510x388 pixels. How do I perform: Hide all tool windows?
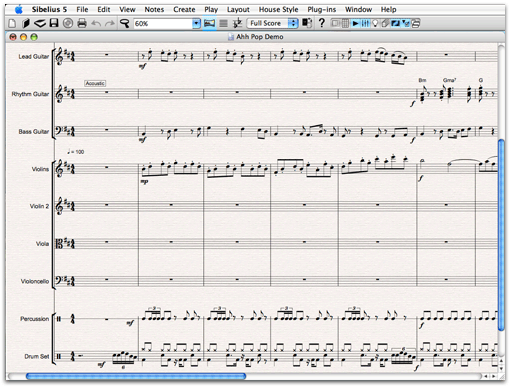(x=415, y=23)
